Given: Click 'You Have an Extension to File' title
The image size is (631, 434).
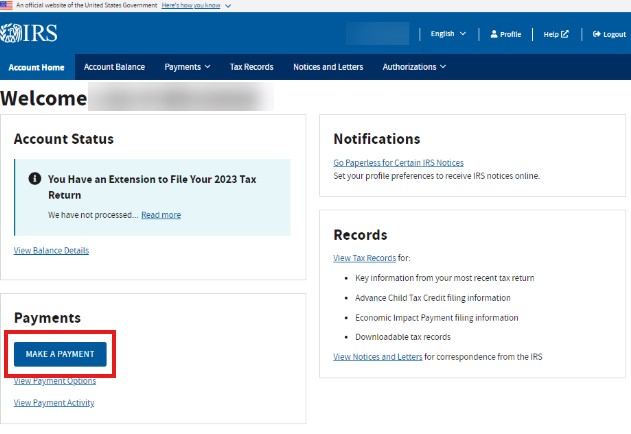Looking at the screenshot, I should 152,187.
